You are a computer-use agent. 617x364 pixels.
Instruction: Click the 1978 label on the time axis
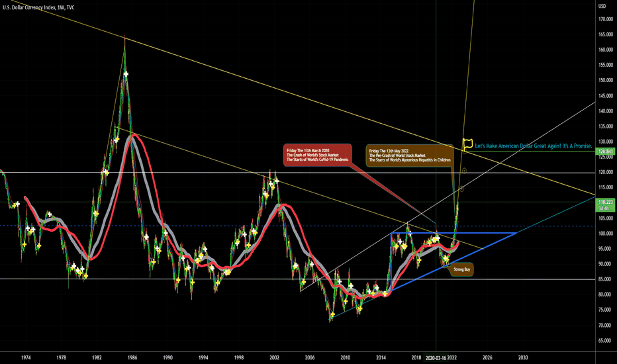[x=62, y=357]
